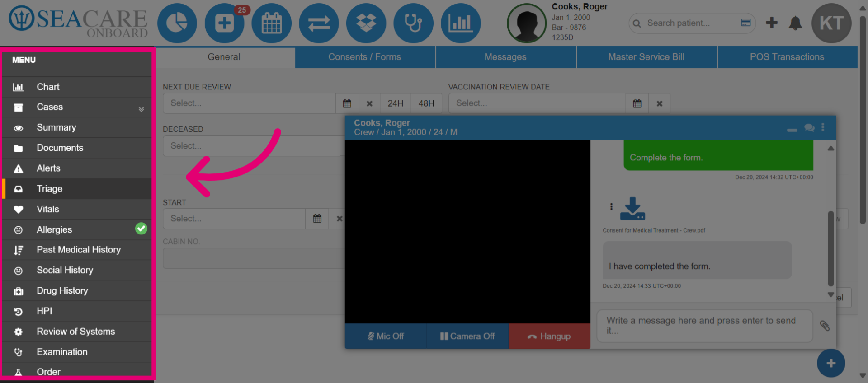The height and width of the screenshot is (383, 868).
Task: Toggle the Camera Off button
Action: pyautogui.click(x=468, y=336)
